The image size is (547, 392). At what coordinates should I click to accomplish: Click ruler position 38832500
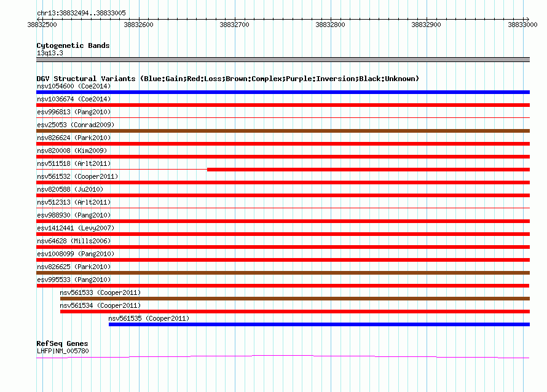pyautogui.click(x=42, y=25)
